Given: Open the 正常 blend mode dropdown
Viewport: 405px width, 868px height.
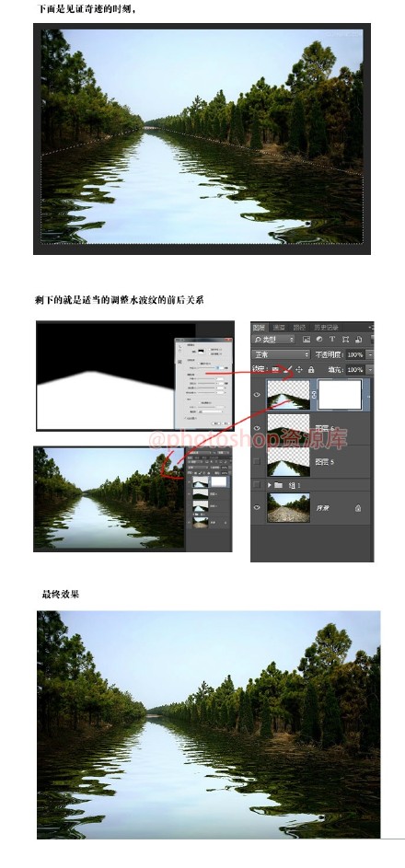Looking at the screenshot, I should point(281,354).
